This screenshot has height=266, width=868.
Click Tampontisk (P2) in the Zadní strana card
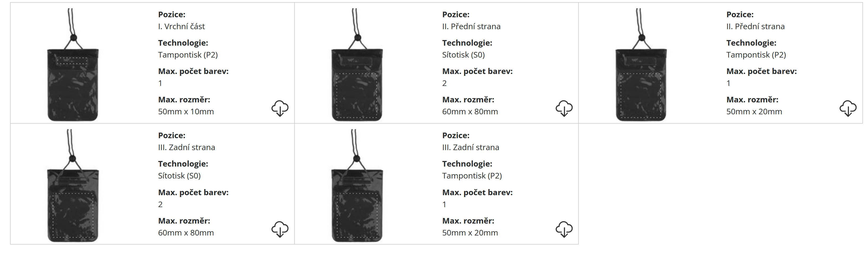(x=472, y=175)
